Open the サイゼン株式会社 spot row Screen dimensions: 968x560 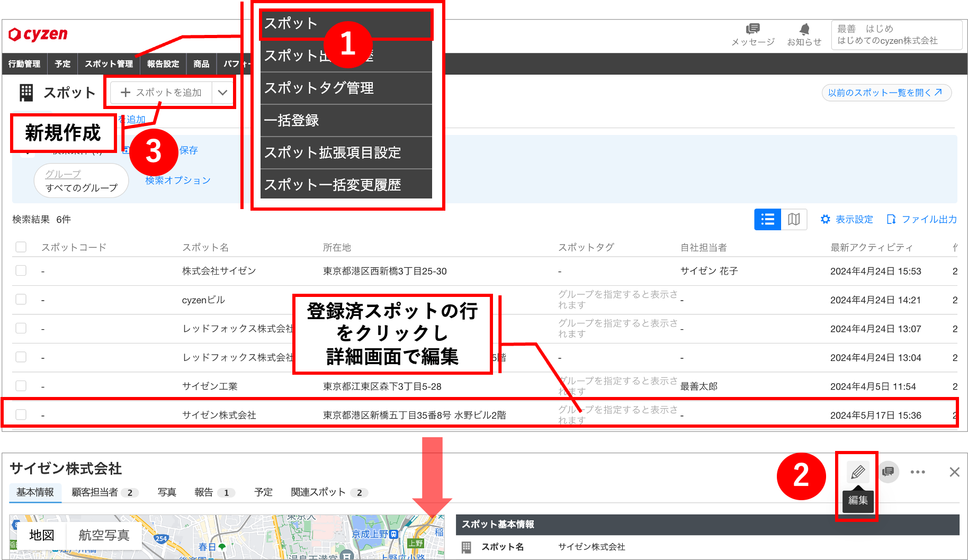pyautogui.click(x=485, y=414)
